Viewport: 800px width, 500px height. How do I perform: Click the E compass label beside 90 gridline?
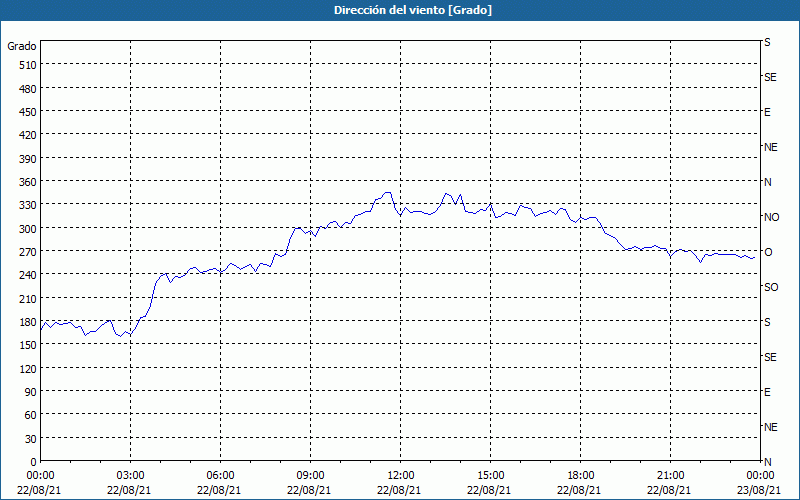[767, 392]
